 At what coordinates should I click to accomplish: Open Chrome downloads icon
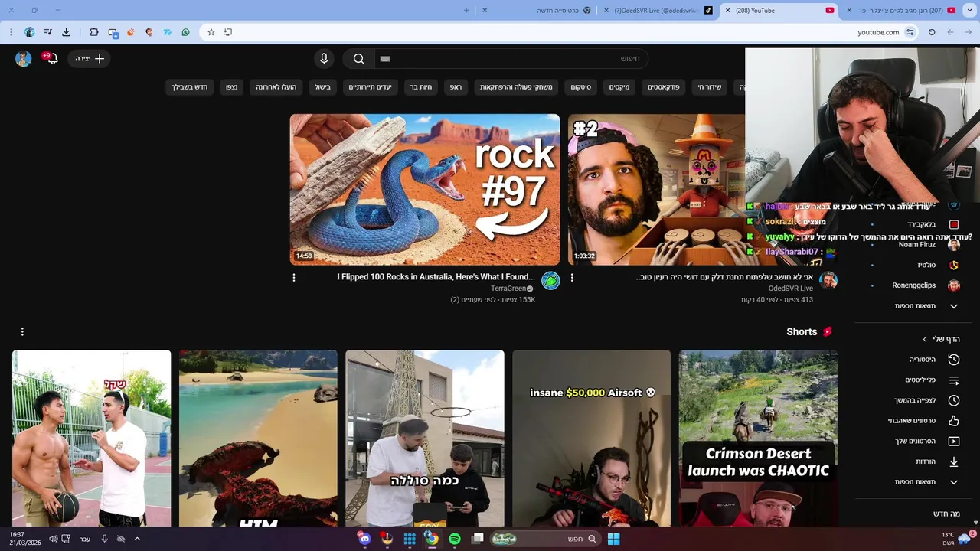pyautogui.click(x=66, y=32)
